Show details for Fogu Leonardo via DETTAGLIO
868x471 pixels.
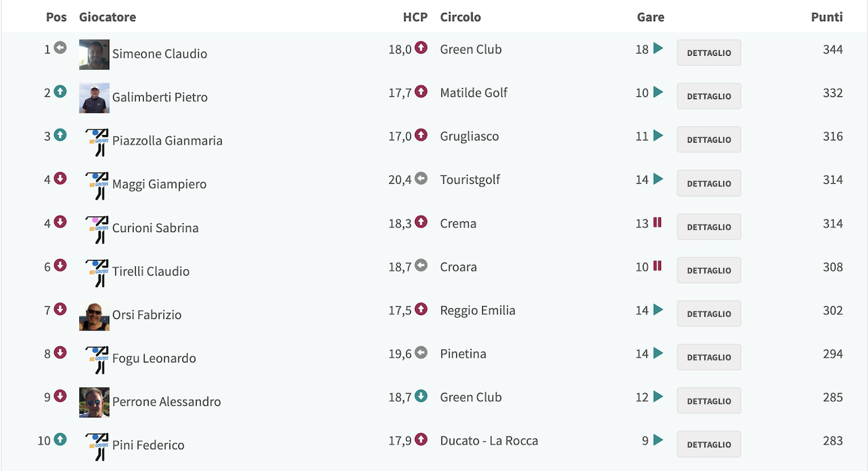click(709, 358)
